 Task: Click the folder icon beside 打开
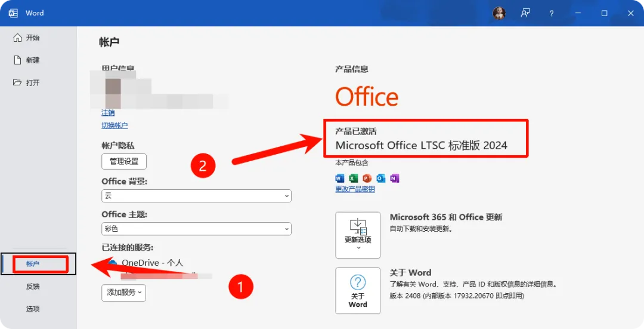(17, 82)
